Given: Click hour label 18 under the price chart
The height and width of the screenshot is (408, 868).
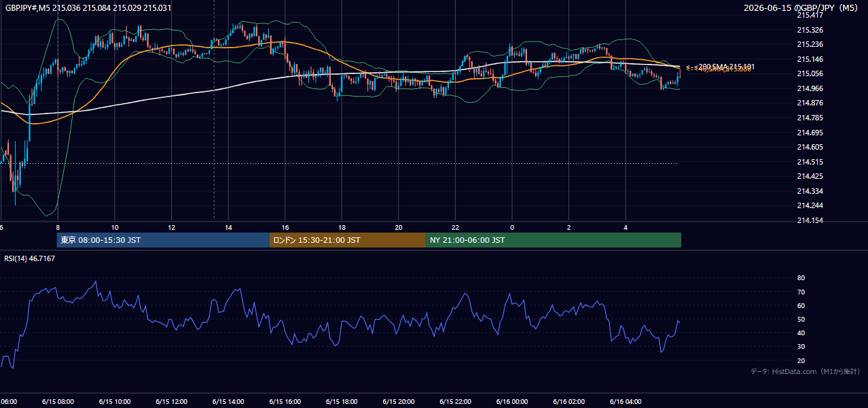Looking at the screenshot, I should pyautogui.click(x=342, y=228).
